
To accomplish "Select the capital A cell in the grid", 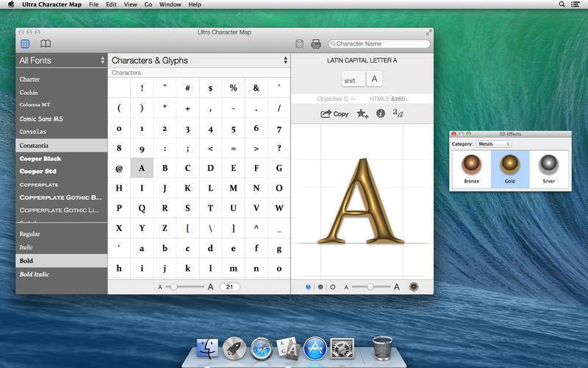I will pyautogui.click(x=142, y=168).
